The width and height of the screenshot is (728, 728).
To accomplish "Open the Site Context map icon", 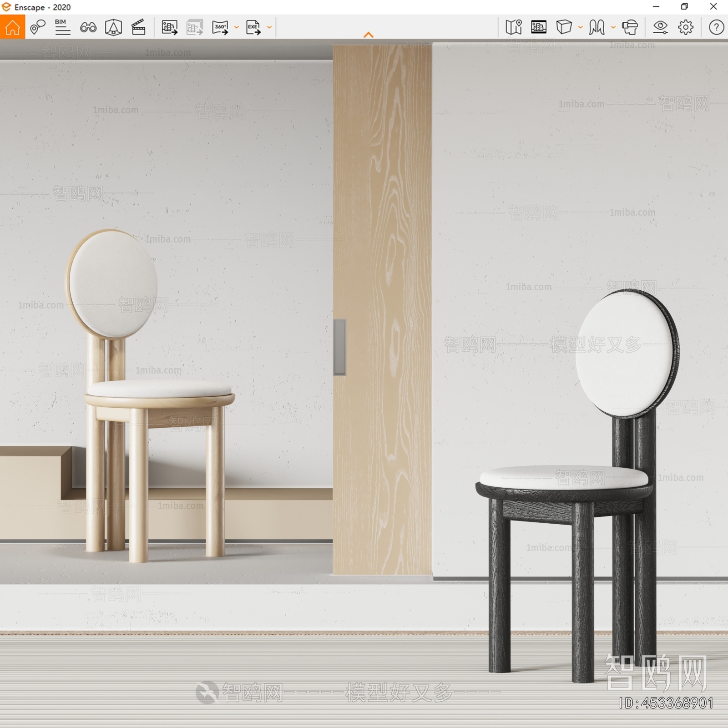I will tap(514, 27).
